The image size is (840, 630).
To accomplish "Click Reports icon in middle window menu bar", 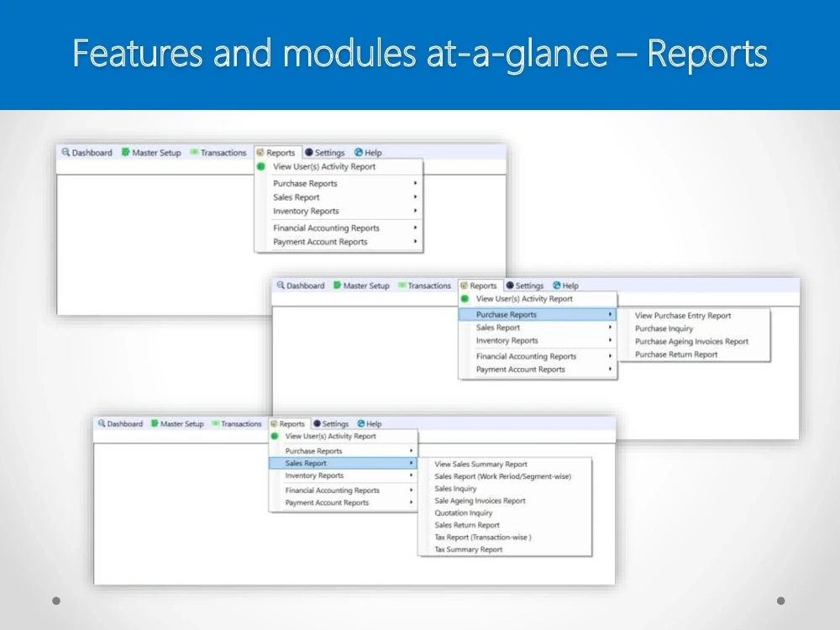I will click(x=464, y=286).
